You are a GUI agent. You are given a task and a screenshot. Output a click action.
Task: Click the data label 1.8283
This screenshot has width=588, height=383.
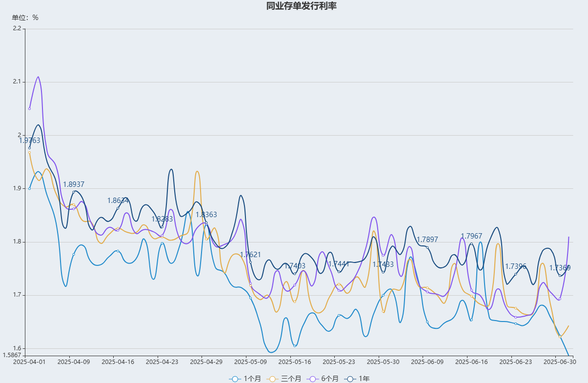pos(162,219)
